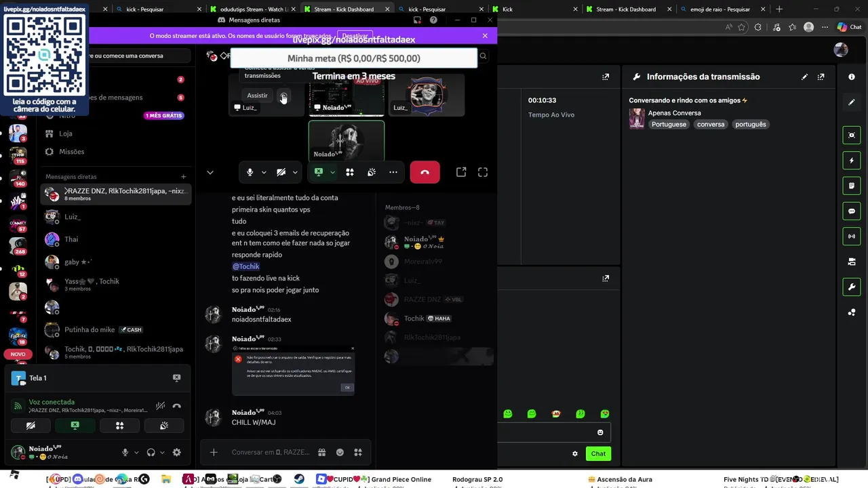868x488 pixels.
Task: Create new direct message plus icon
Action: pyautogui.click(x=184, y=177)
